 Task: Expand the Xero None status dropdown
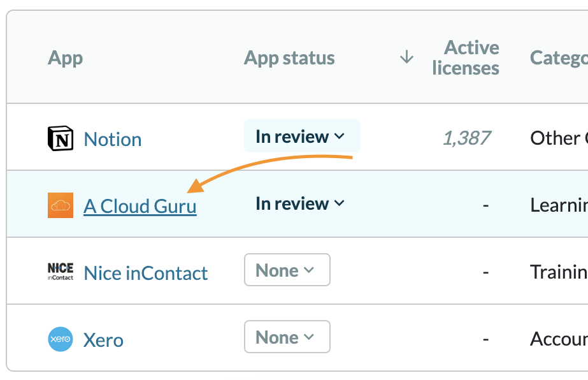[x=287, y=337]
